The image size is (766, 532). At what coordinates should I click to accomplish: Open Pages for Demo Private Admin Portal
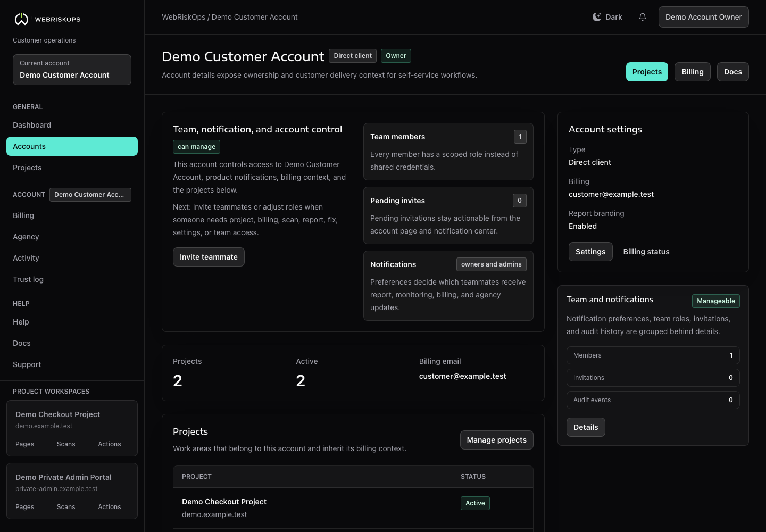tap(24, 507)
